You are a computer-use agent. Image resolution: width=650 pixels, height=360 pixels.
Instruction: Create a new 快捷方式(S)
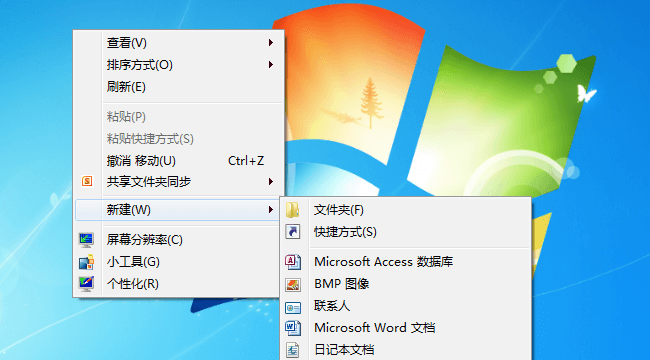[x=406, y=232]
